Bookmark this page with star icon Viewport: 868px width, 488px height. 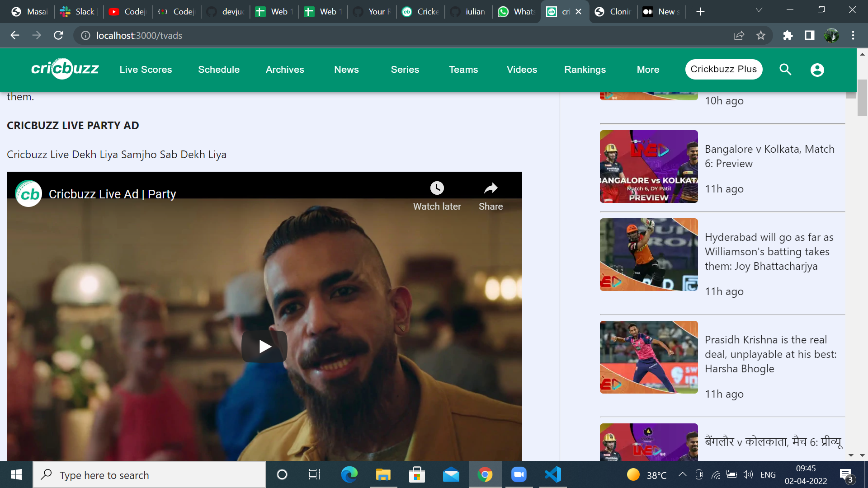coord(761,35)
